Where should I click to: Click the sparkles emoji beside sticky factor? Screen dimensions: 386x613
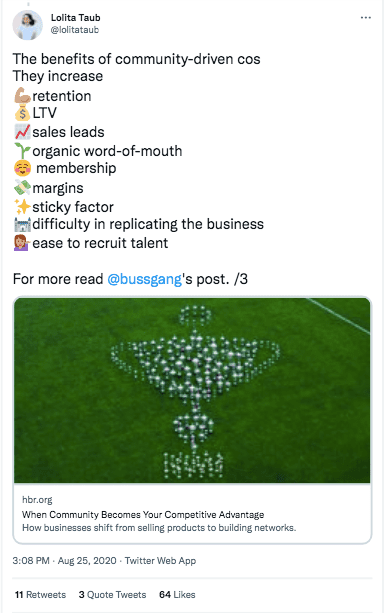click(x=22, y=207)
